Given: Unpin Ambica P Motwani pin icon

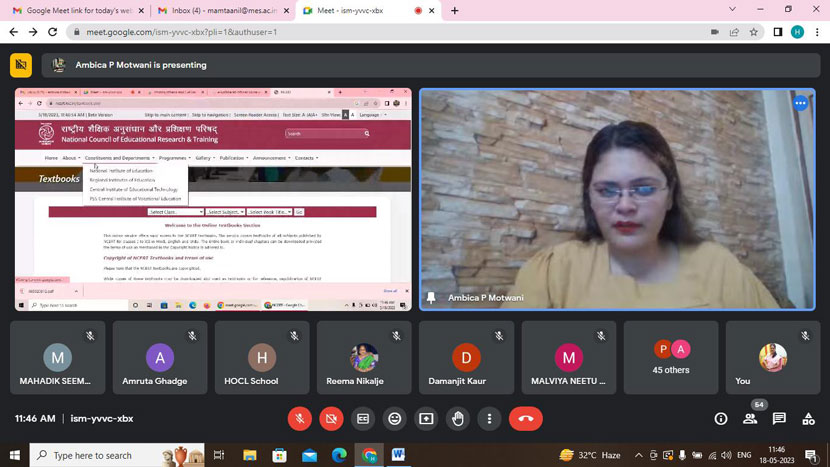Looking at the screenshot, I should click(431, 298).
